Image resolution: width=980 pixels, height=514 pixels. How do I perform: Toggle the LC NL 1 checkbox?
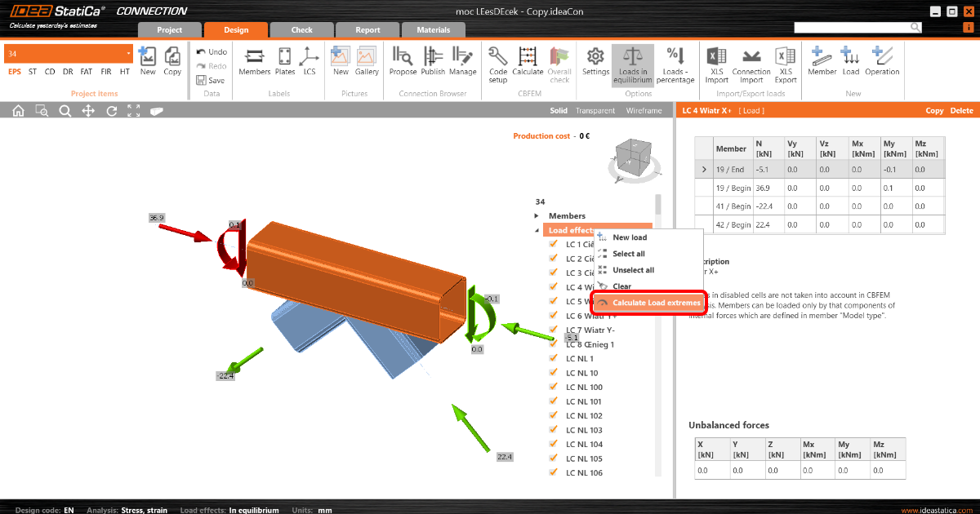point(554,359)
